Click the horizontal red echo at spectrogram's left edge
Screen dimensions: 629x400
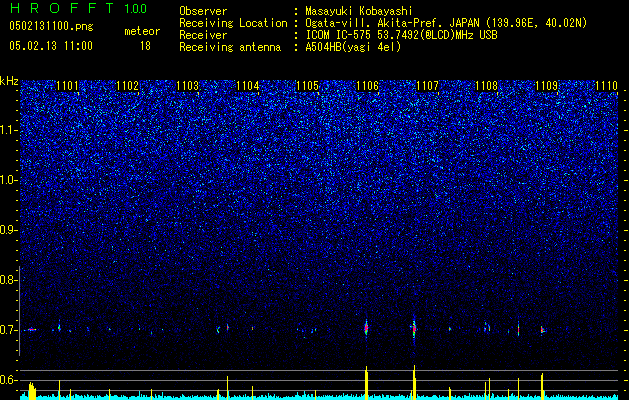[x=30, y=330]
